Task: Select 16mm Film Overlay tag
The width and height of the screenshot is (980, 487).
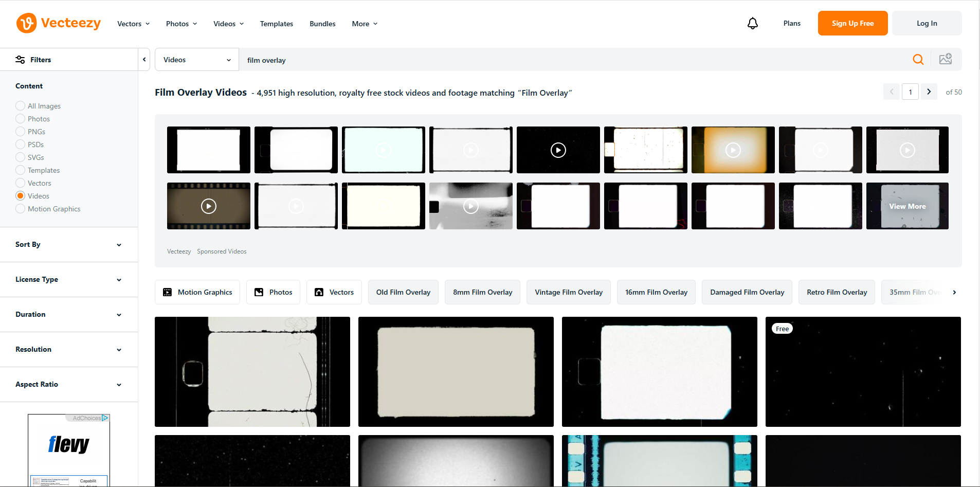Action: (656, 292)
